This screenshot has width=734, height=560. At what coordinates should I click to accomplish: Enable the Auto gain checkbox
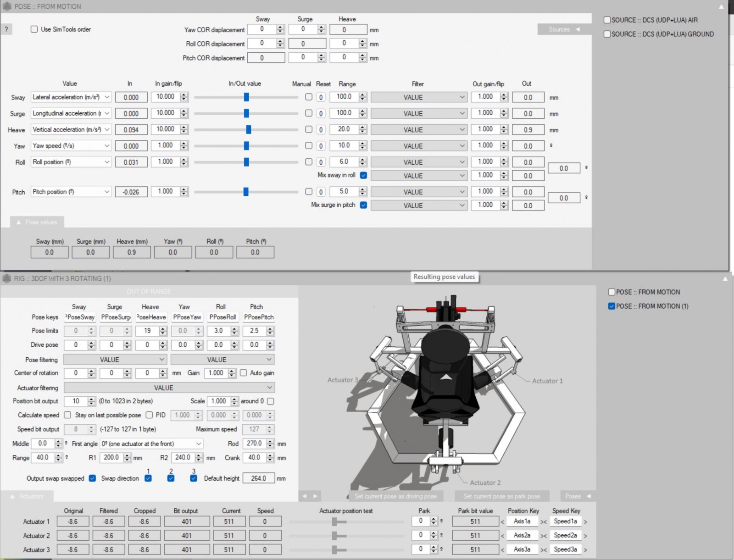pyautogui.click(x=244, y=373)
